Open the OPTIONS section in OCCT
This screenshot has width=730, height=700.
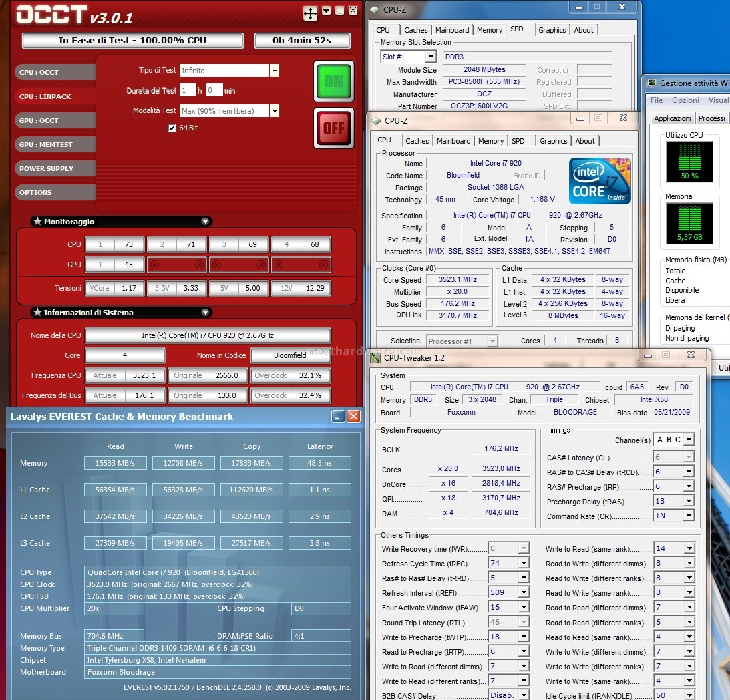[x=55, y=192]
